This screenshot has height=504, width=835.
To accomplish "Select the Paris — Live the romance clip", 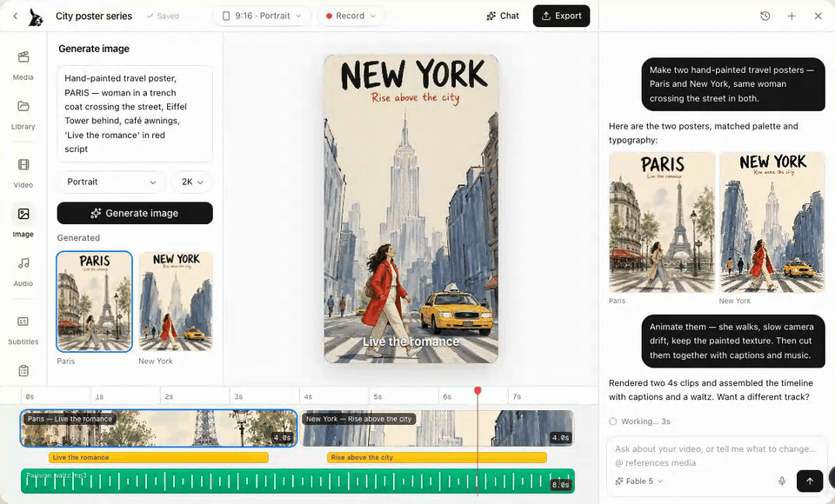I will coord(158,428).
